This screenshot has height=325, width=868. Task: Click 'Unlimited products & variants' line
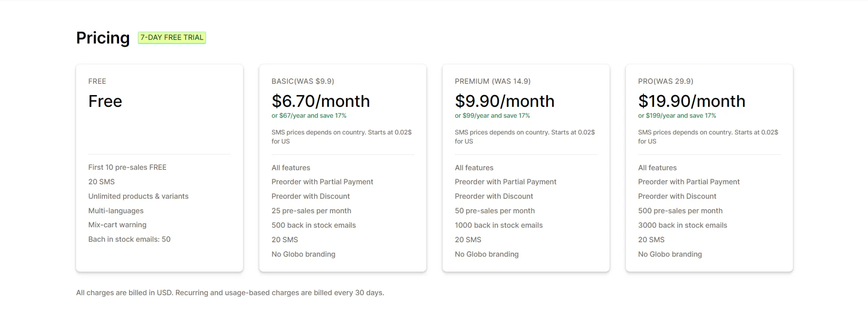click(138, 196)
